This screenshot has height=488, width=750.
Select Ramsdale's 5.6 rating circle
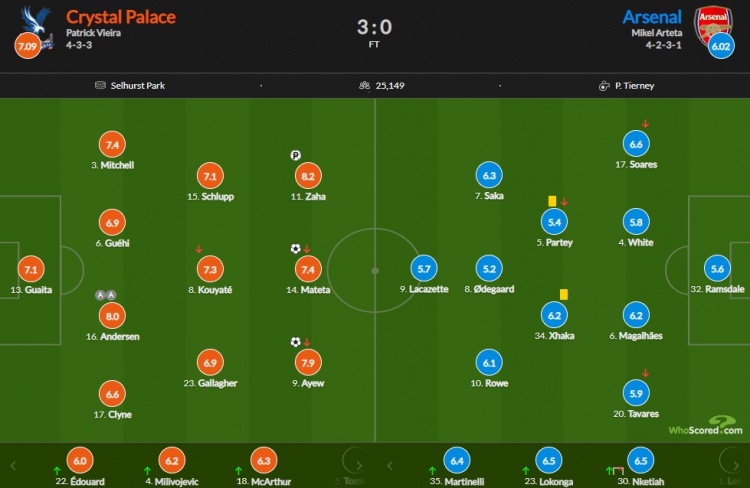[x=717, y=269]
